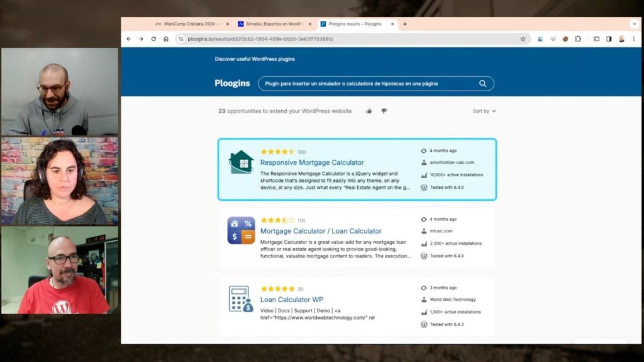Click "Discover useful WordPress plugins" tagline
The height and width of the screenshot is (362, 644).
(255, 59)
